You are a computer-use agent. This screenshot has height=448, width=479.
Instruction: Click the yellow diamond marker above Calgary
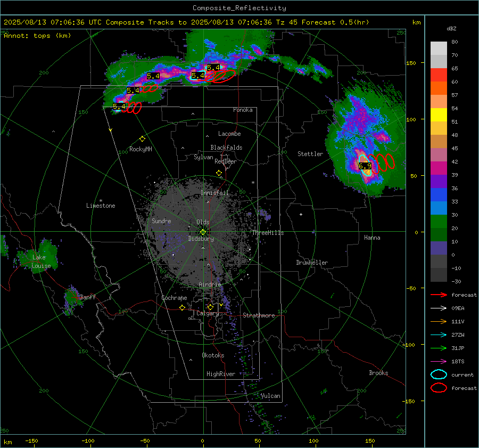[x=210, y=307]
